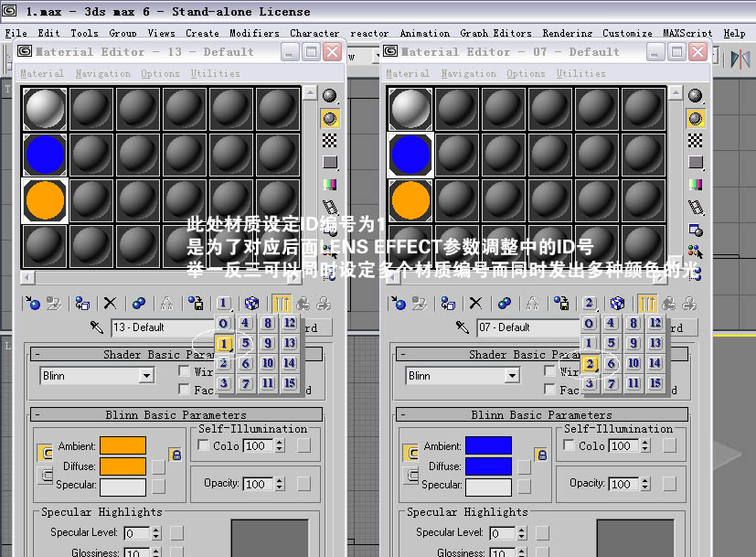Enable Self-Illumination Color checkbox in left editor
Screen dimensions: 756x557
point(204,445)
